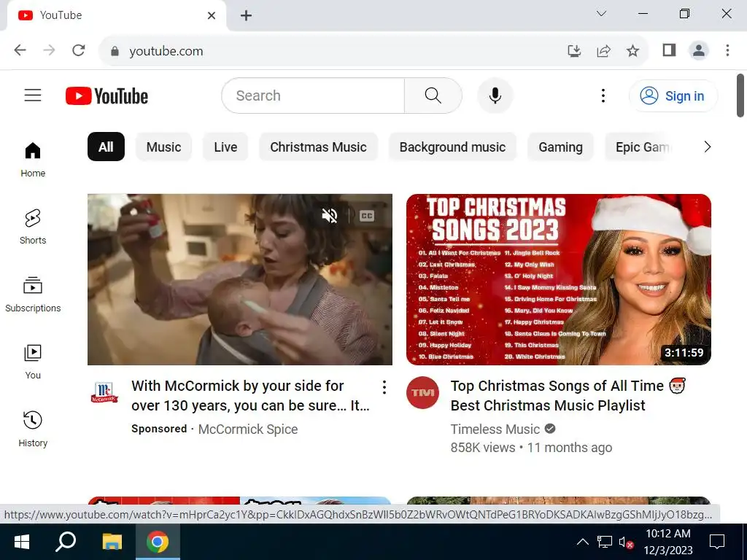Viewport: 747px width, 560px height.
Task: Click the page vertical scrollbar
Action: [740, 96]
